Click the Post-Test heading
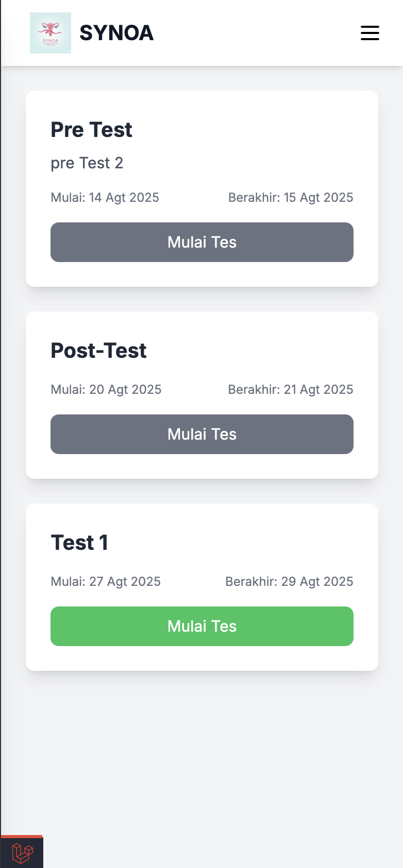 98,351
